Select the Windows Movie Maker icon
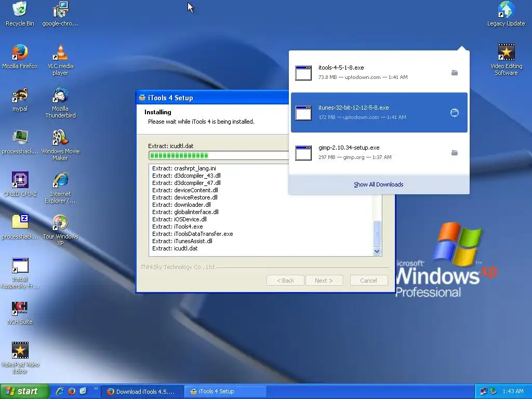The width and height of the screenshot is (532, 399). (60, 145)
